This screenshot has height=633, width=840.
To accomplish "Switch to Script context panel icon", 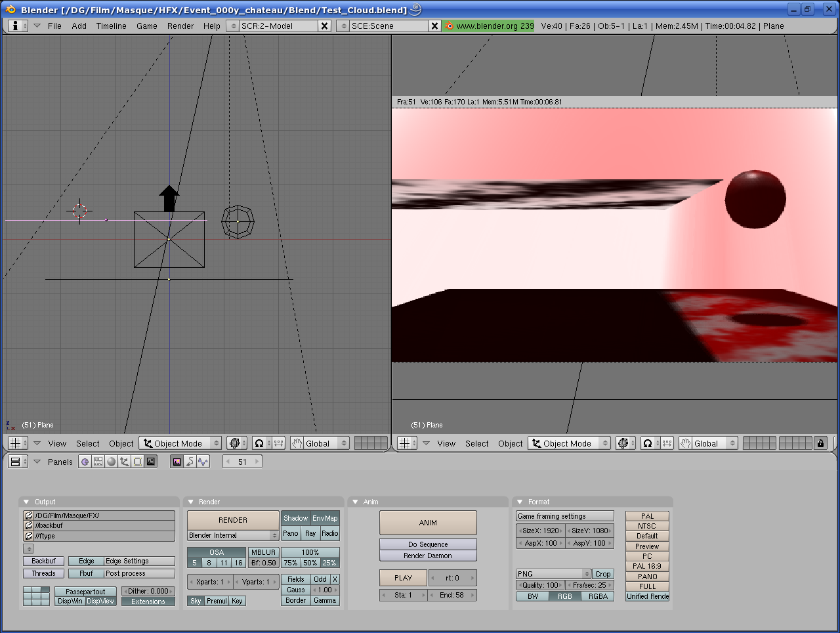I will (x=98, y=462).
